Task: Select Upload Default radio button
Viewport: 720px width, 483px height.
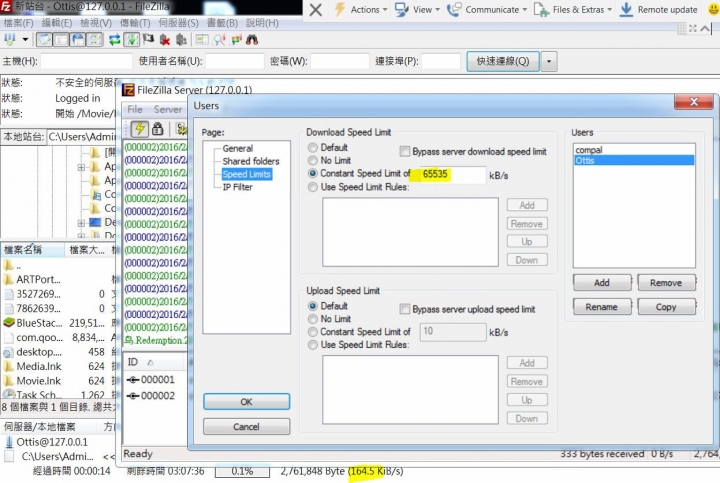Action: coord(313,306)
